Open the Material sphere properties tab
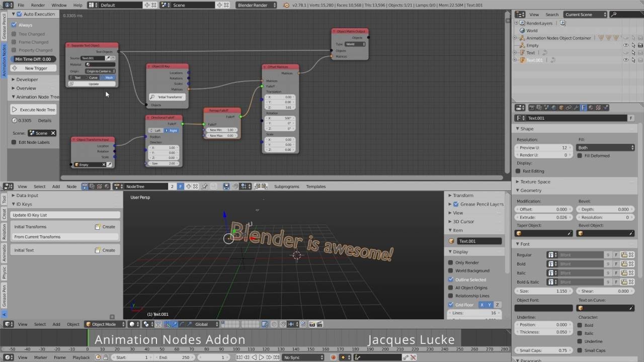This screenshot has height=362, width=644. tap(591, 108)
